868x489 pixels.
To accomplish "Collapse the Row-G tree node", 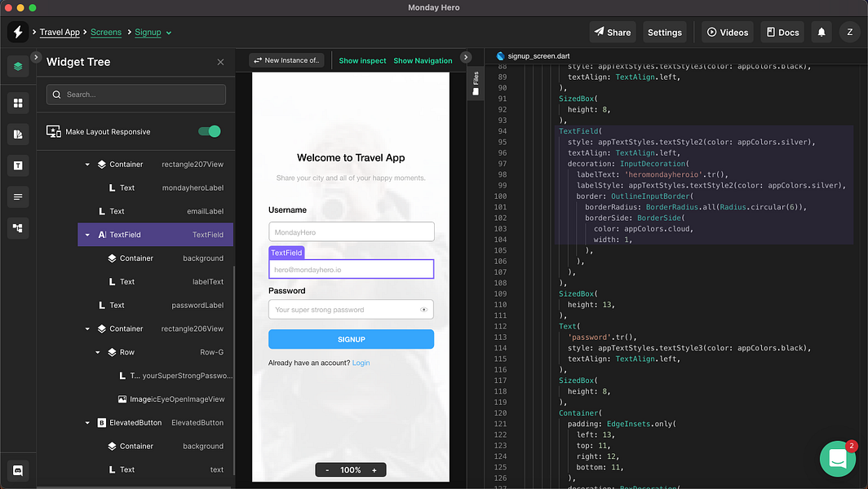I will 98,352.
